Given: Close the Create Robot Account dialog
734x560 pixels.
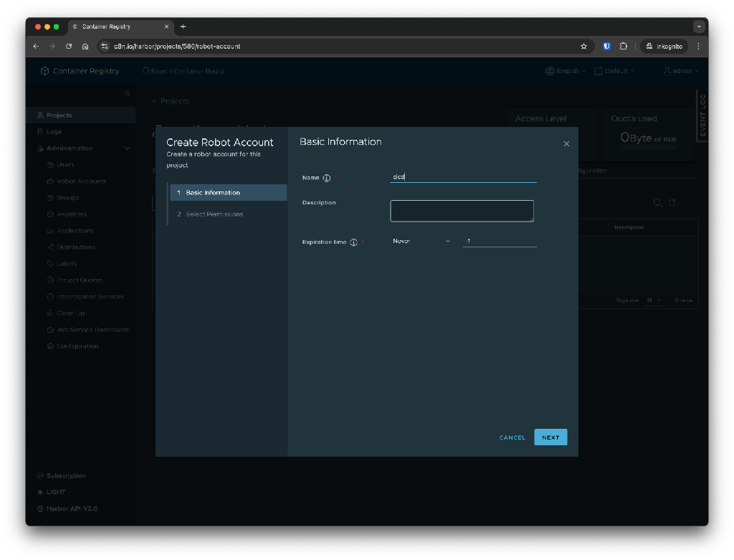Looking at the screenshot, I should pos(566,143).
